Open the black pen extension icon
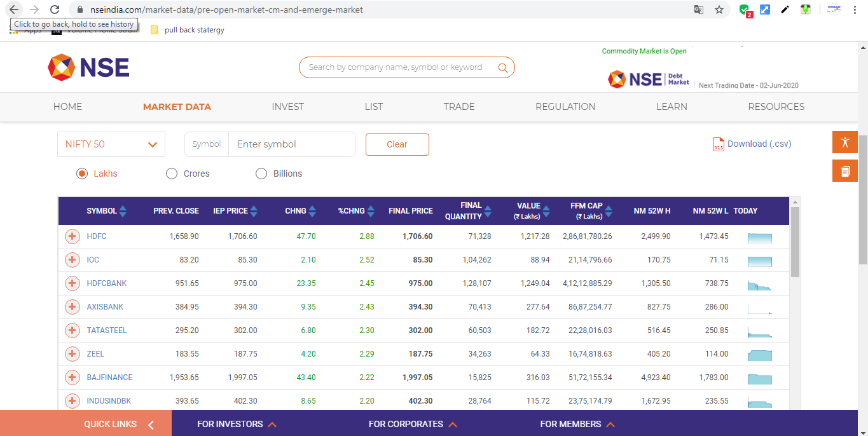 pos(785,10)
